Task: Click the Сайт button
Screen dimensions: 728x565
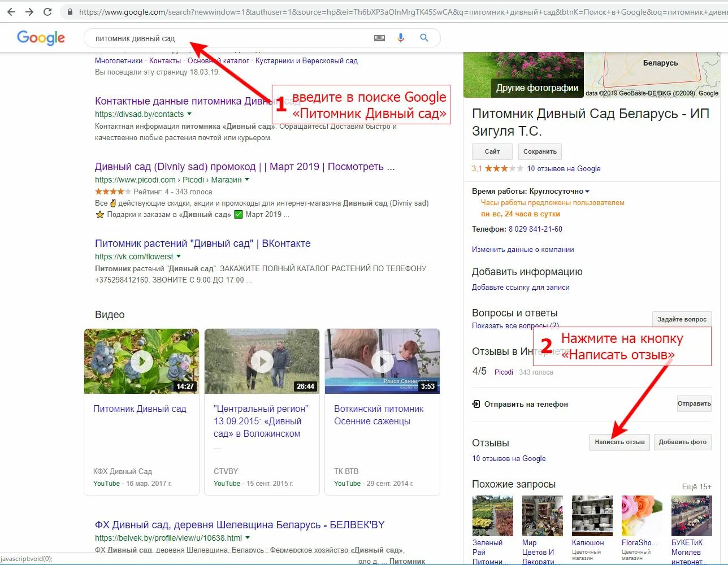Action: coord(492,151)
